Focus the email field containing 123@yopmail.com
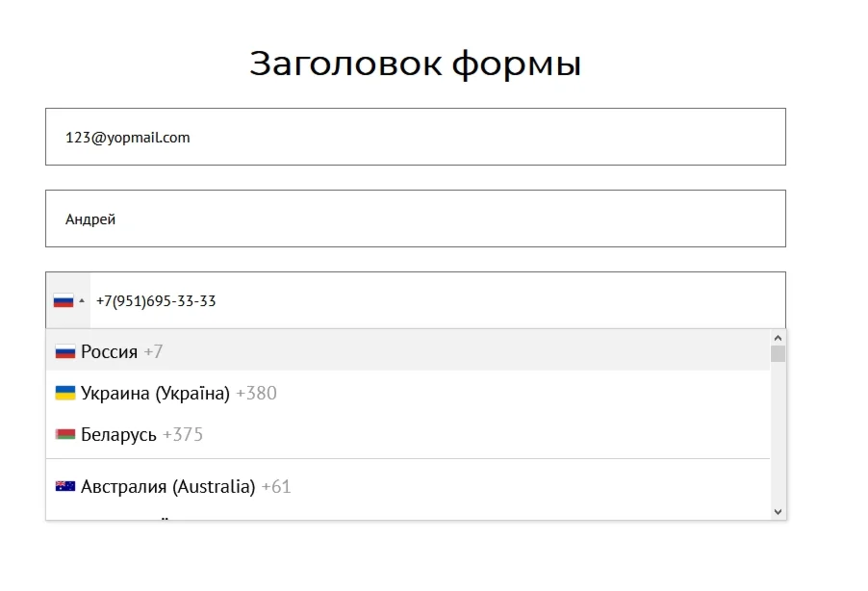This screenshot has width=868, height=591. [415, 137]
